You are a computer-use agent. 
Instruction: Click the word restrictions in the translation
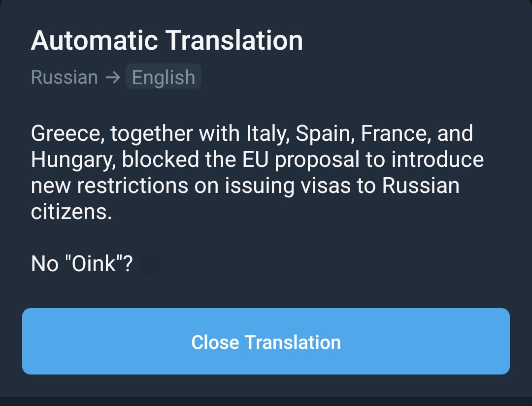[x=133, y=186]
